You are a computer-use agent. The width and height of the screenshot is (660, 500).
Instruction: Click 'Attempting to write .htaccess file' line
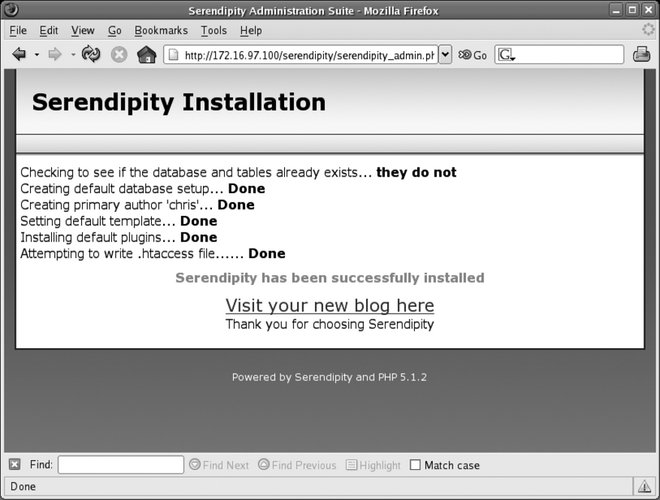tap(153, 254)
